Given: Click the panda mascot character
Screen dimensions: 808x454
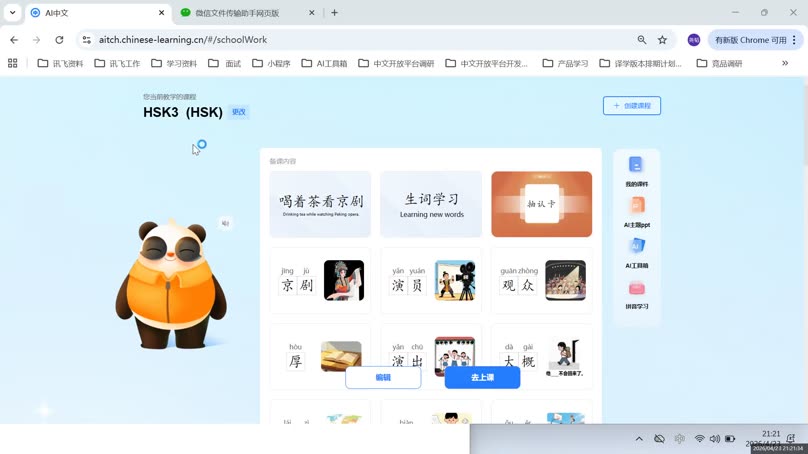Looking at the screenshot, I should [171, 285].
